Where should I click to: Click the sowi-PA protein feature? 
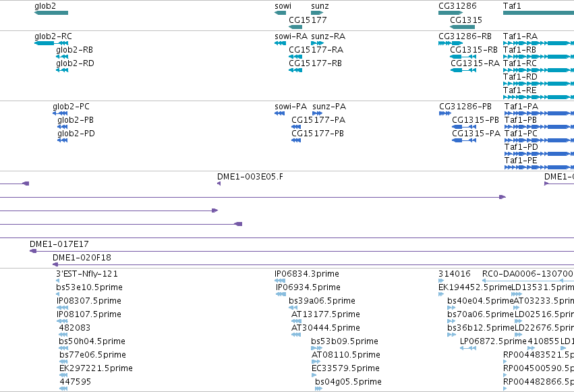(291, 107)
